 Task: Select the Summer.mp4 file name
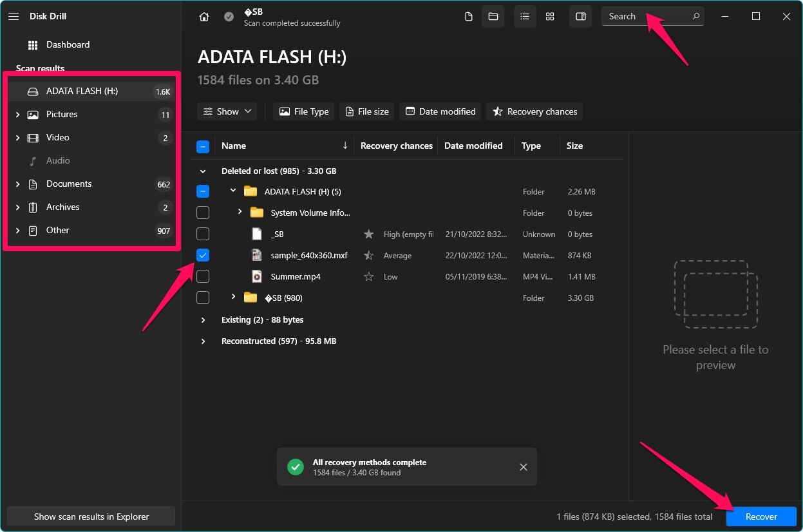(296, 277)
